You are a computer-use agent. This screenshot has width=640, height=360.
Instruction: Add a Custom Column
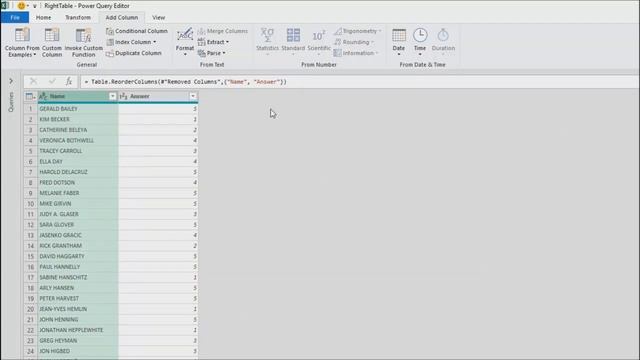(x=52, y=42)
